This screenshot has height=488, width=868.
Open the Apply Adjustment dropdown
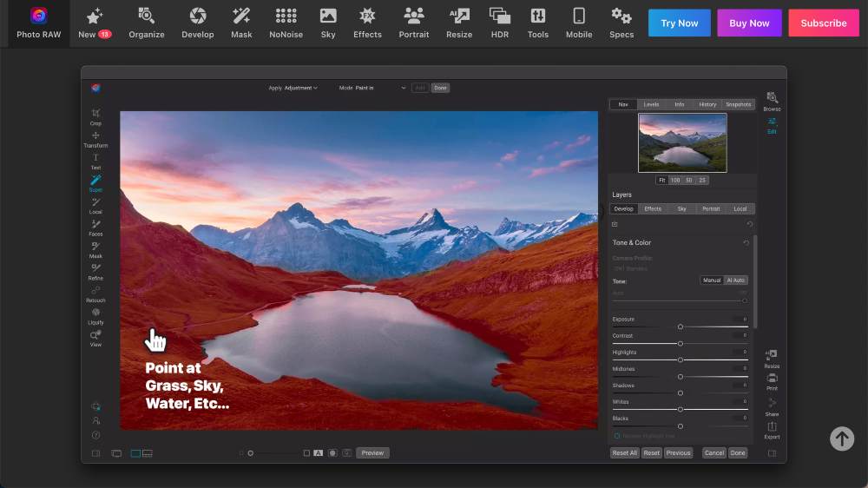coord(298,88)
